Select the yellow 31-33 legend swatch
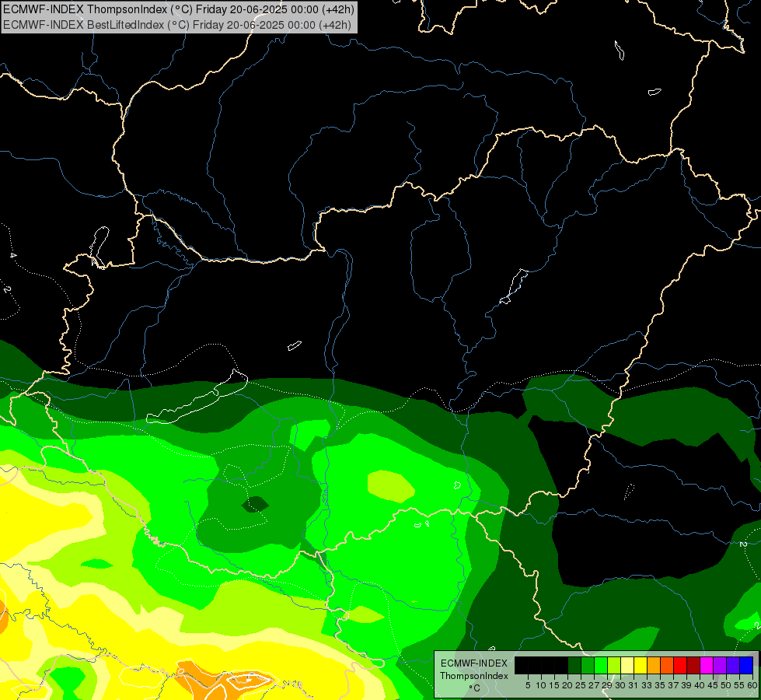The height and width of the screenshot is (700, 761). [641, 665]
